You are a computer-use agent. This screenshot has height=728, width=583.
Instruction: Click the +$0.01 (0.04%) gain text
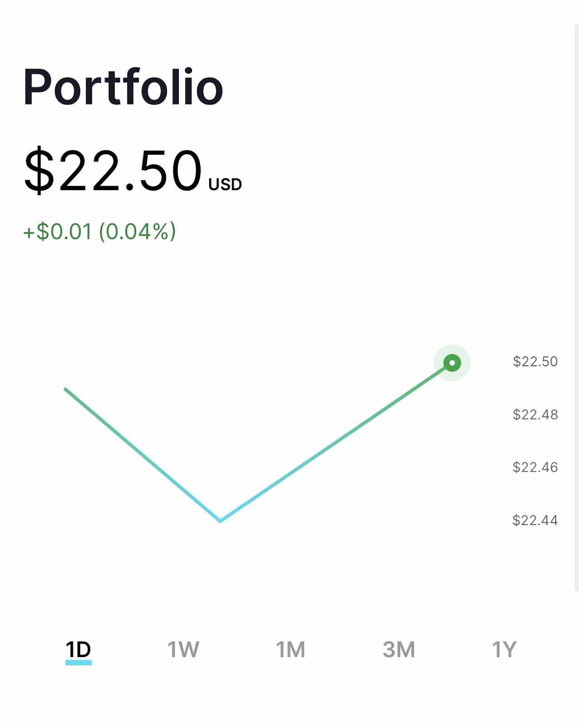click(x=100, y=231)
